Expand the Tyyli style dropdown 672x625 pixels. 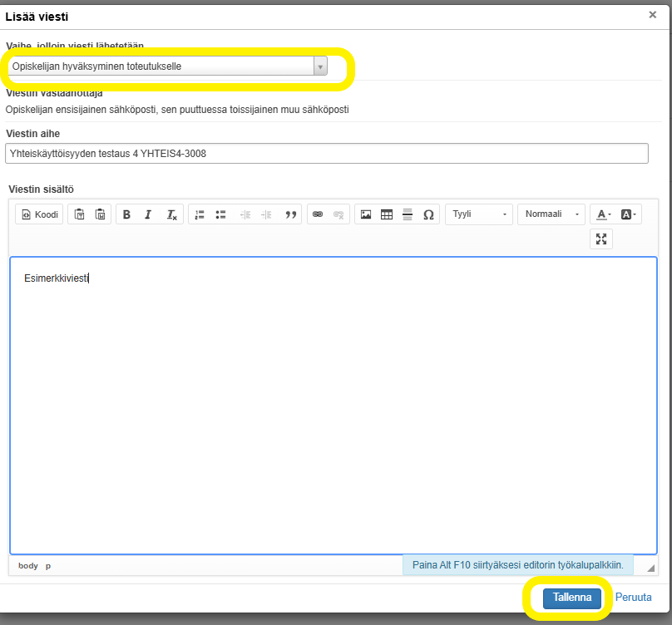pyautogui.click(x=479, y=214)
